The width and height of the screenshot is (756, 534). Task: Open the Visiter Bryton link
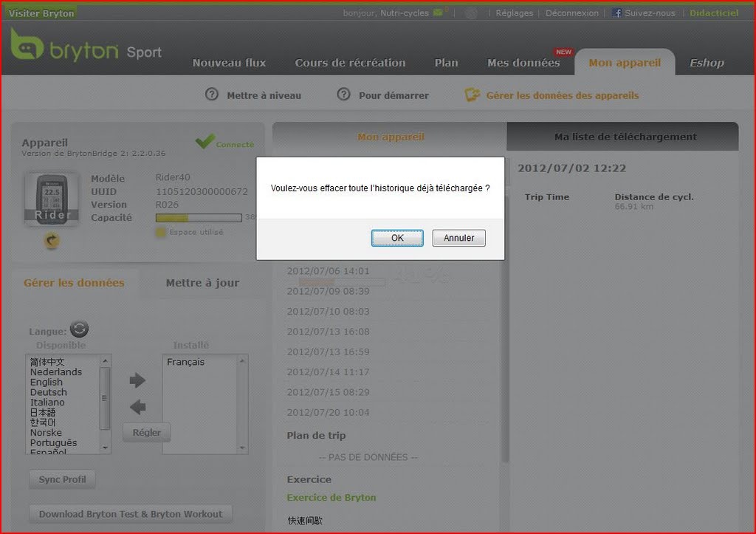[41, 13]
